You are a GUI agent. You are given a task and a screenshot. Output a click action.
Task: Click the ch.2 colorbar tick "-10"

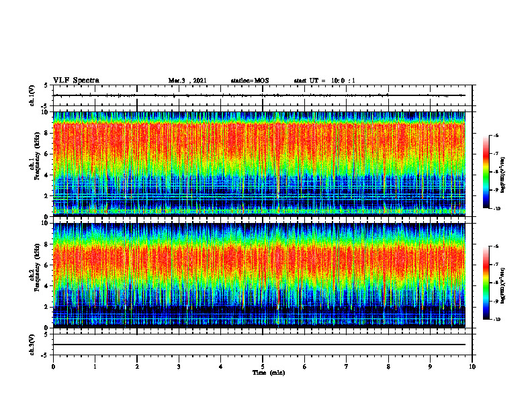click(x=496, y=320)
